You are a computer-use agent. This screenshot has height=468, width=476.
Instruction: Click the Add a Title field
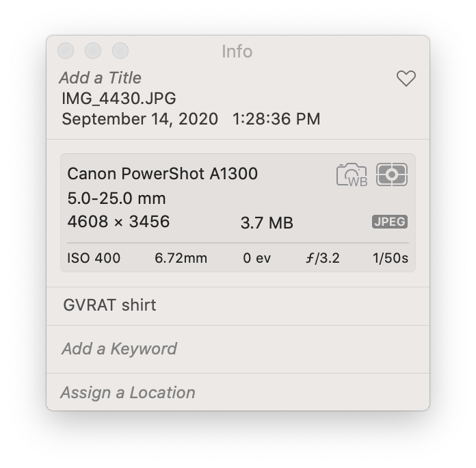pyautogui.click(x=101, y=78)
